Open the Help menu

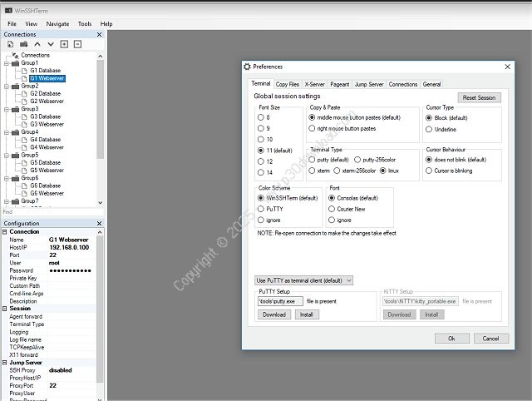pyautogui.click(x=106, y=24)
